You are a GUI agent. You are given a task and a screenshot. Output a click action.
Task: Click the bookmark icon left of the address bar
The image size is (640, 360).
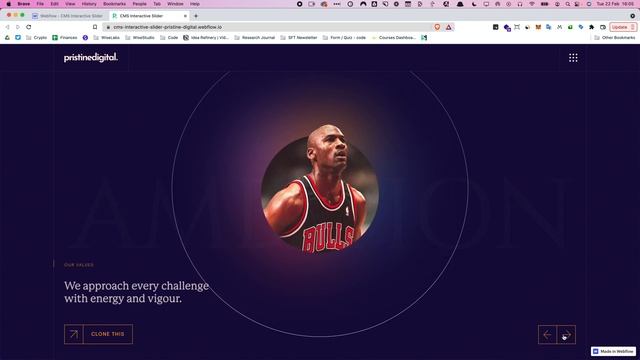[x=95, y=27]
